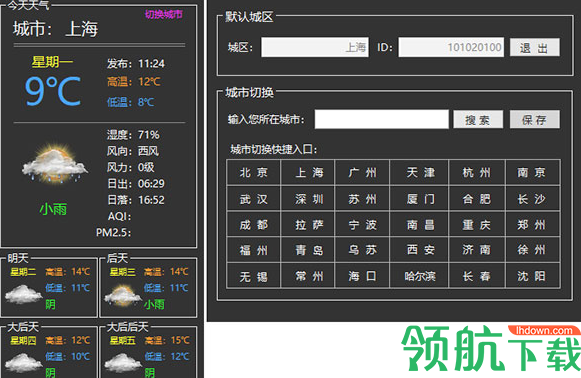
Task: Choose 海口 city shortcut
Action: click(362, 276)
